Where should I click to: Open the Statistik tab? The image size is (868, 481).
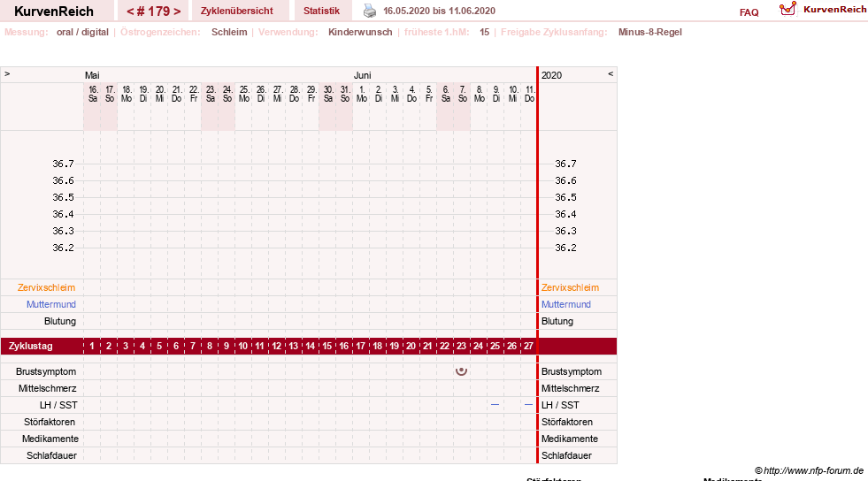[321, 11]
